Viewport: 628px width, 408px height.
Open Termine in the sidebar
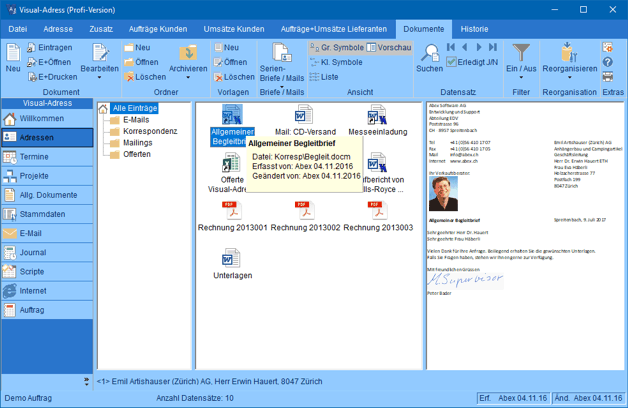pyautogui.click(x=47, y=157)
